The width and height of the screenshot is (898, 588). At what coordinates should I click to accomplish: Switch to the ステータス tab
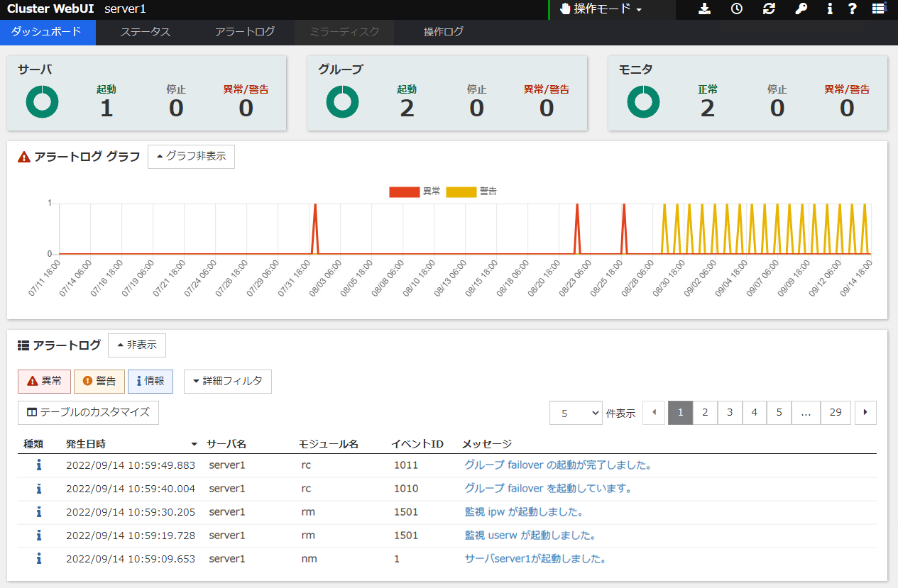pyautogui.click(x=145, y=32)
